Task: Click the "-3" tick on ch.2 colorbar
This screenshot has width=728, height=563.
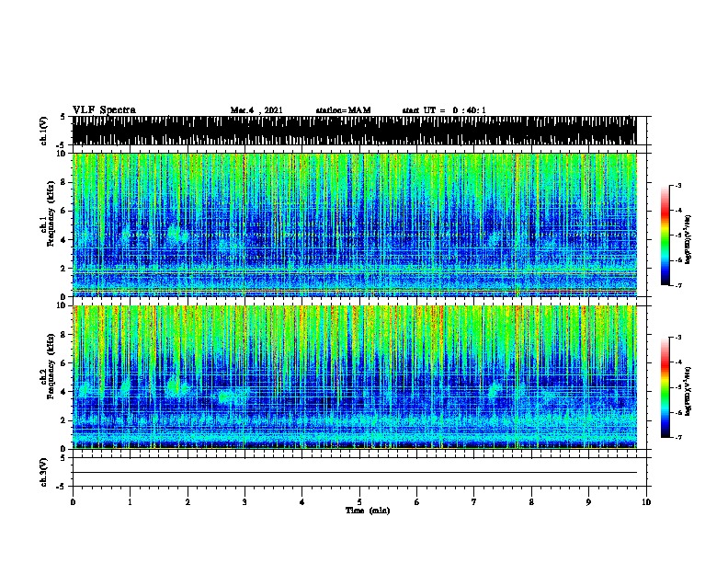Action: (x=678, y=338)
